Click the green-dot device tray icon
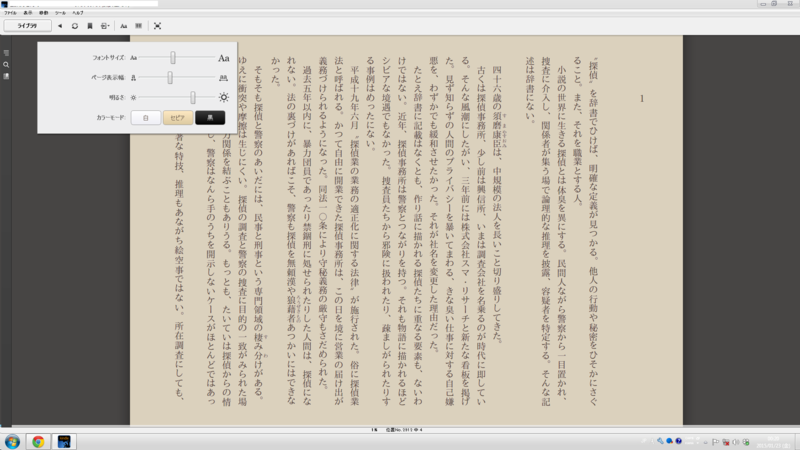Image resolution: width=800 pixels, height=450 pixels. click(746, 442)
